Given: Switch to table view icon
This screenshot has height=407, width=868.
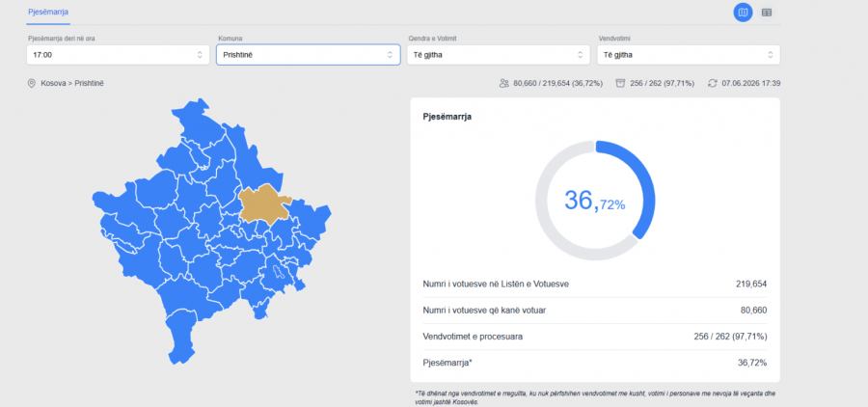Looking at the screenshot, I should [x=766, y=13].
